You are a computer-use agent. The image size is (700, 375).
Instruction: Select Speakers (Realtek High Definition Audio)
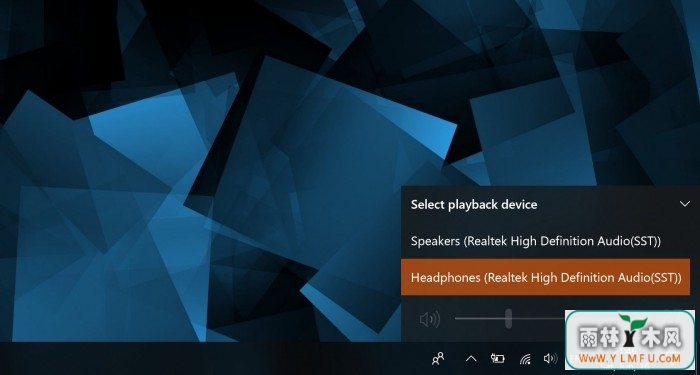(546, 241)
